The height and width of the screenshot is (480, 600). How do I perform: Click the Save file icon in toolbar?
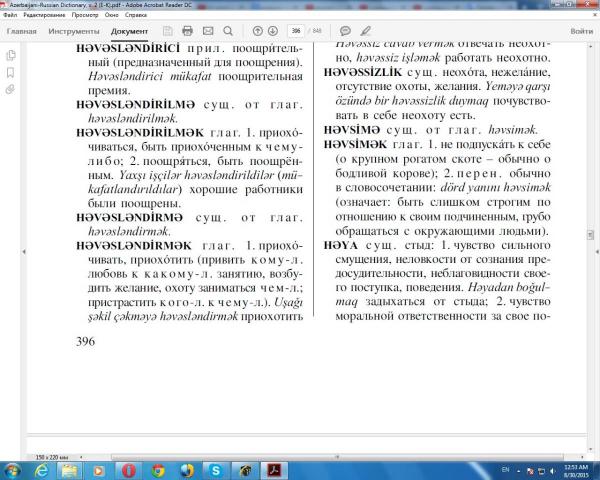point(165,31)
